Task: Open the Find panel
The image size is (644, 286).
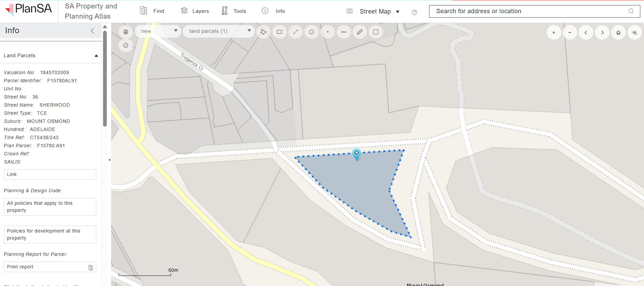Action: 152,11
